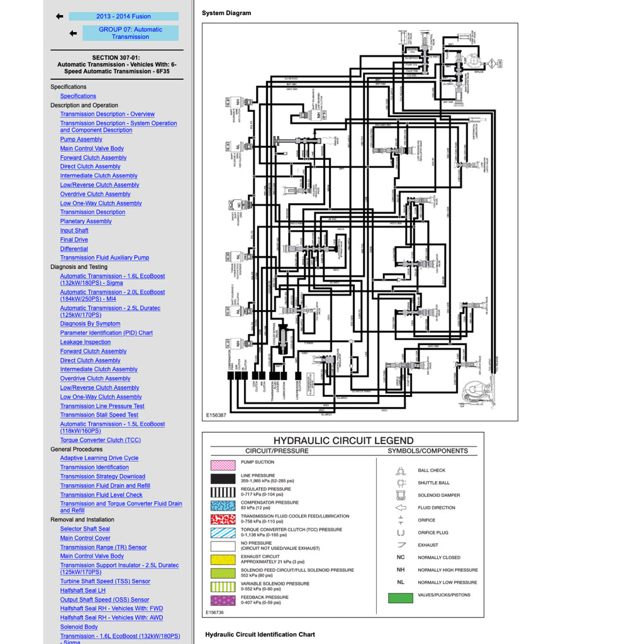Open the Main Control Valve Body description
Viewport: 644px width, 644px height.
(92, 148)
